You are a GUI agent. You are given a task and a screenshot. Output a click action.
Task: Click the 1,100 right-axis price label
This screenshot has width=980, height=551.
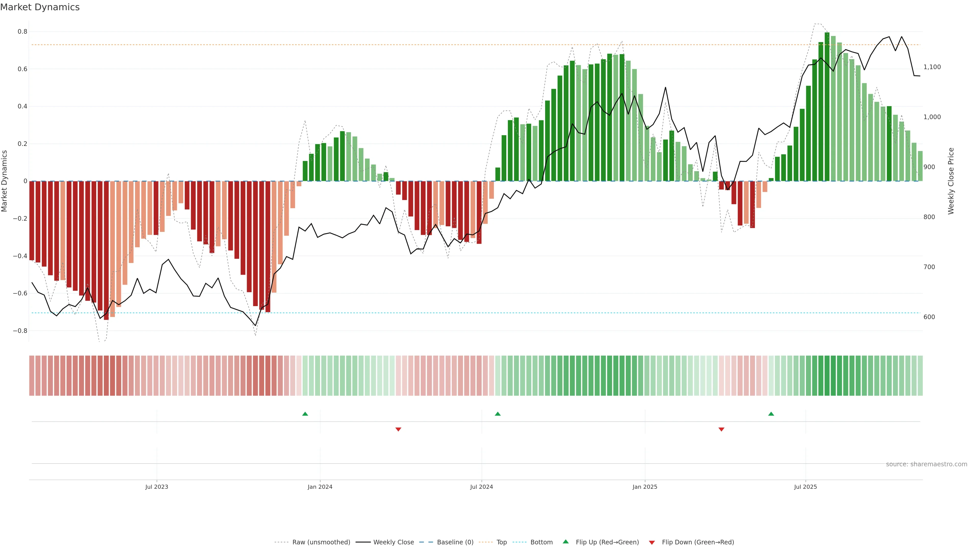pyautogui.click(x=932, y=67)
